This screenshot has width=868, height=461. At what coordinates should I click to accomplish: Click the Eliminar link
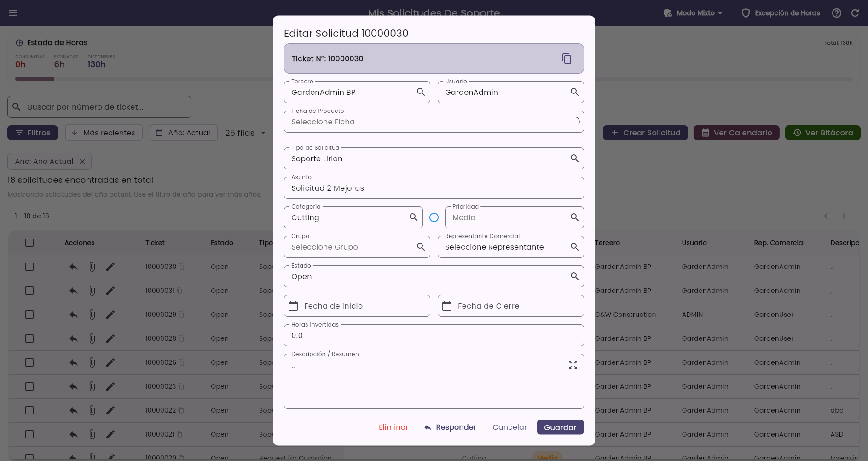click(x=393, y=427)
